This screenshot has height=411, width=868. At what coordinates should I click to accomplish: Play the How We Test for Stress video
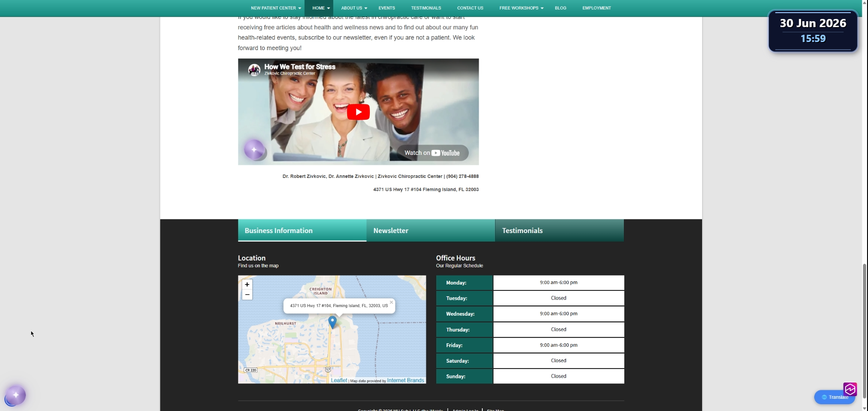358,112
